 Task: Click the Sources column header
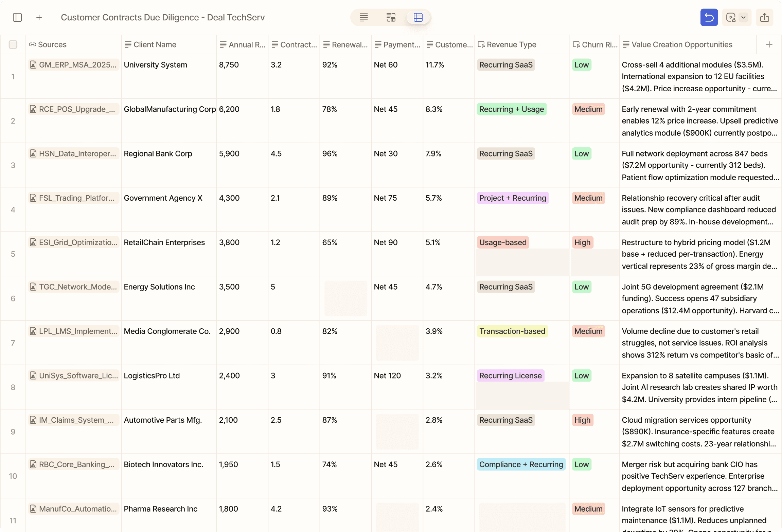pos(52,44)
